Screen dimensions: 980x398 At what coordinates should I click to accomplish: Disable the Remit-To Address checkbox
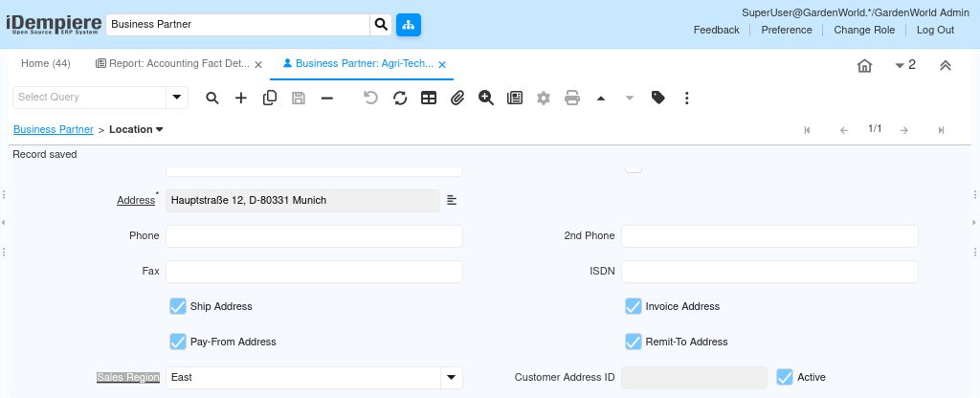[x=633, y=342]
